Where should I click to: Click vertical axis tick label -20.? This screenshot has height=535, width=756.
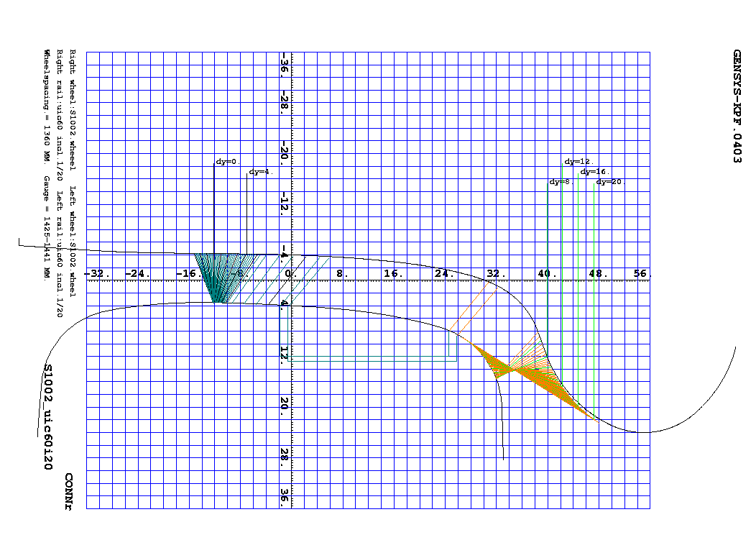click(285, 150)
